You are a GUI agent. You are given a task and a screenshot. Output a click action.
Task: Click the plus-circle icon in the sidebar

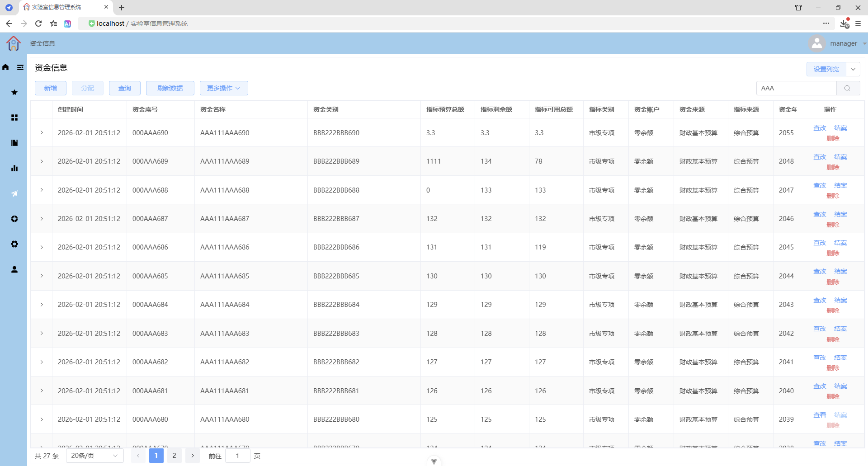tap(14, 219)
